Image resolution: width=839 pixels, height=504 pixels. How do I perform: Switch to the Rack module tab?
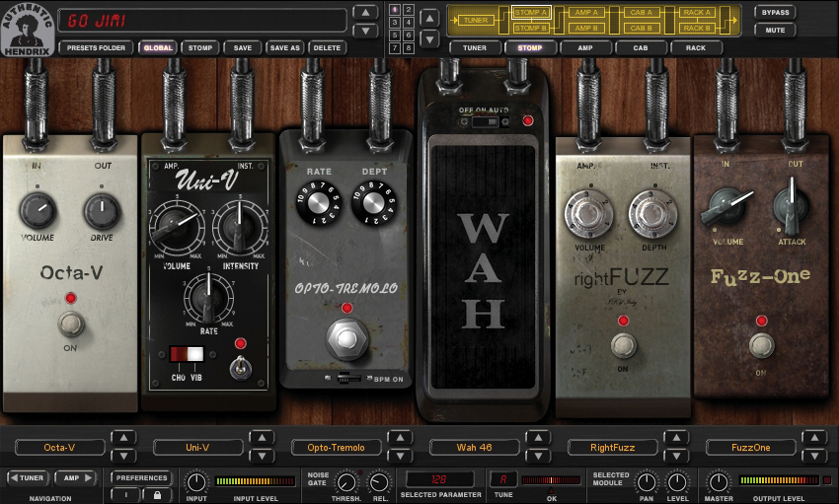(696, 48)
